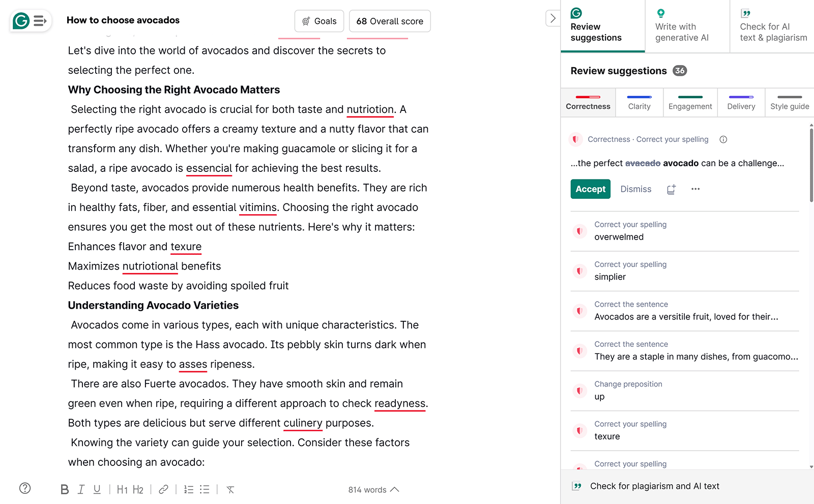Screen dimensions: 814x504
Task: Open more options on the avocado suggestion
Action: point(695,189)
